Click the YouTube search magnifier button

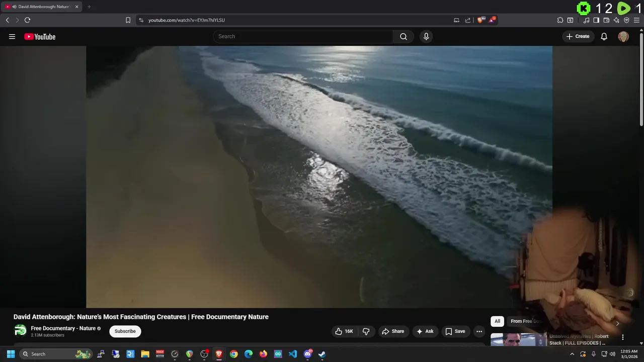[x=404, y=36]
